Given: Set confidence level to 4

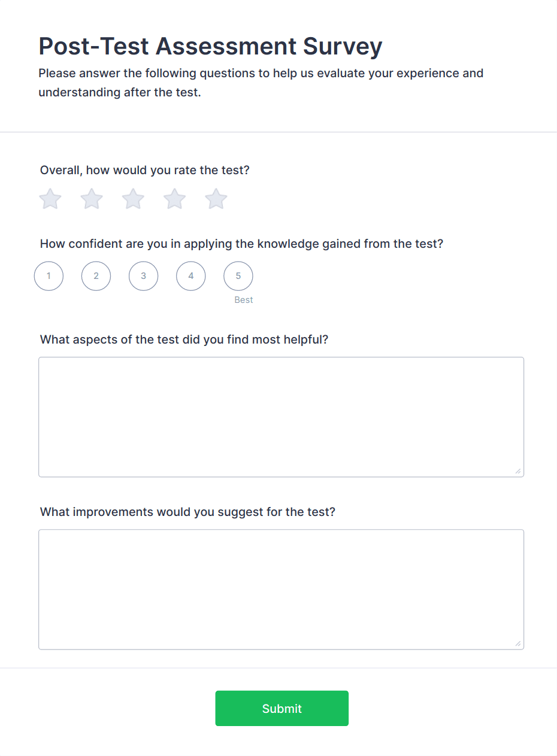Looking at the screenshot, I should coord(190,276).
